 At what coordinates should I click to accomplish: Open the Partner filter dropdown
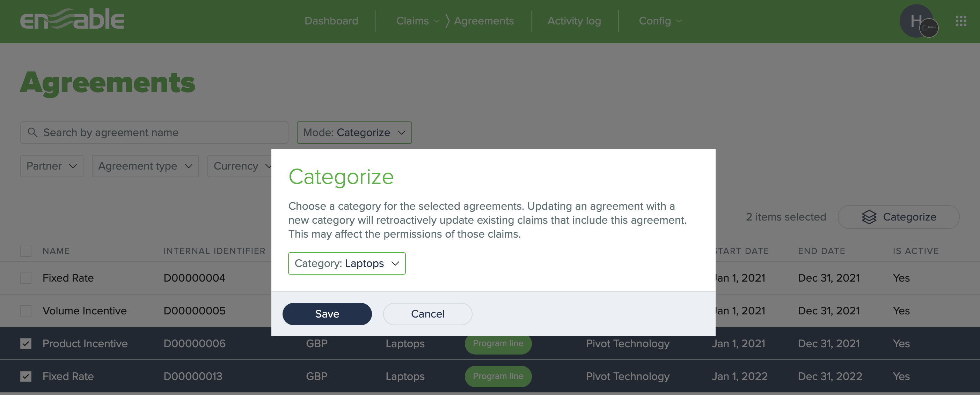(x=51, y=166)
